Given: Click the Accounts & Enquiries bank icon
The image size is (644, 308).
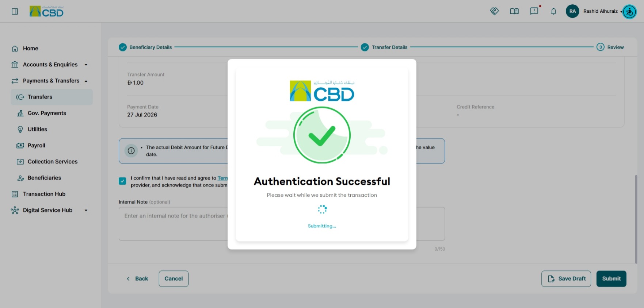Looking at the screenshot, I should pyautogui.click(x=15, y=65).
